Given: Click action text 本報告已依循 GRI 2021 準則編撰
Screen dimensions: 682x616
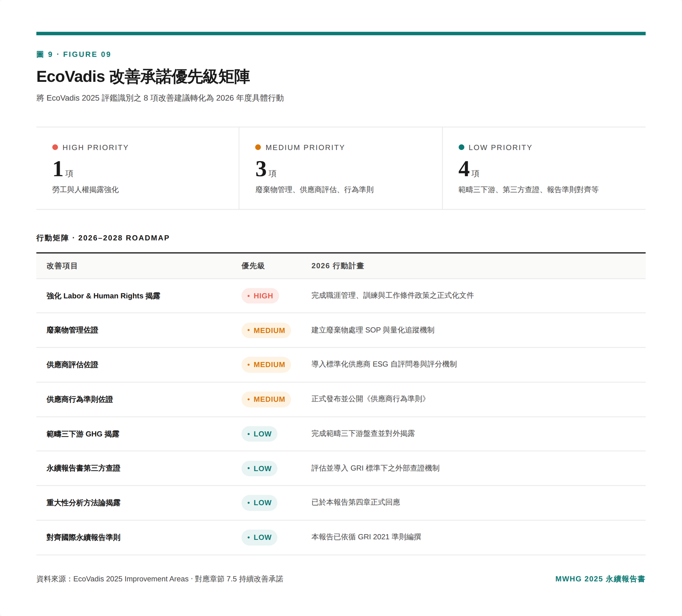Looking at the screenshot, I should click(366, 537).
